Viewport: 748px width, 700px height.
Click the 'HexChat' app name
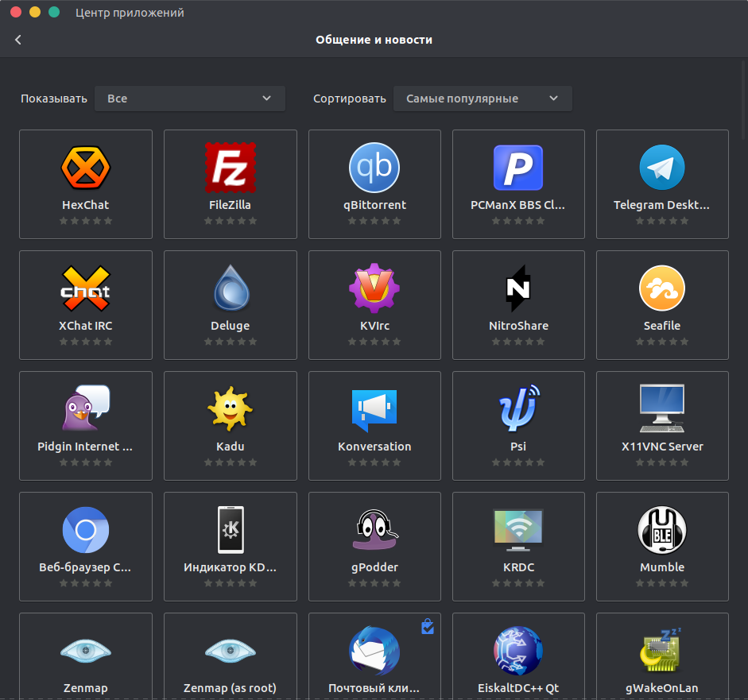tap(86, 205)
